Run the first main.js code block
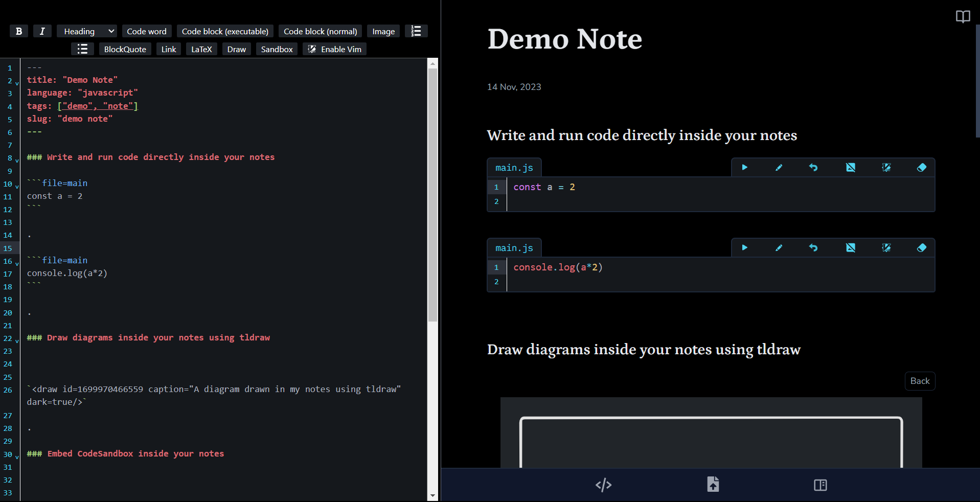The image size is (980, 502). (745, 167)
